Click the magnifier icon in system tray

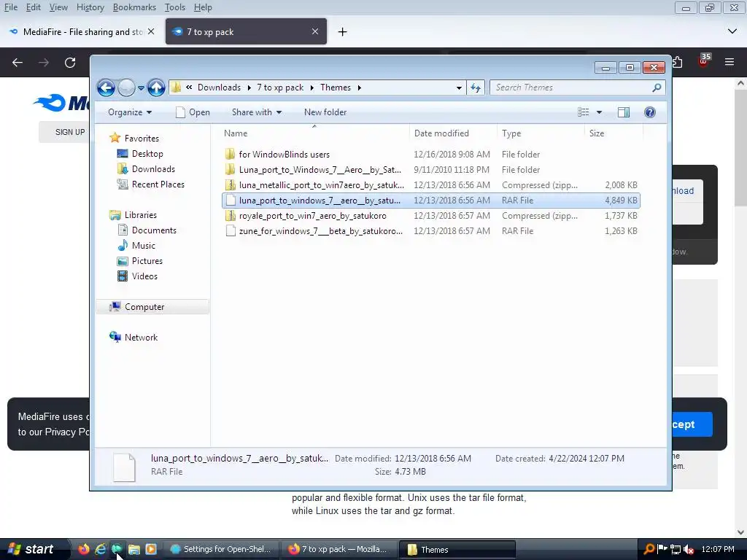tap(649, 549)
